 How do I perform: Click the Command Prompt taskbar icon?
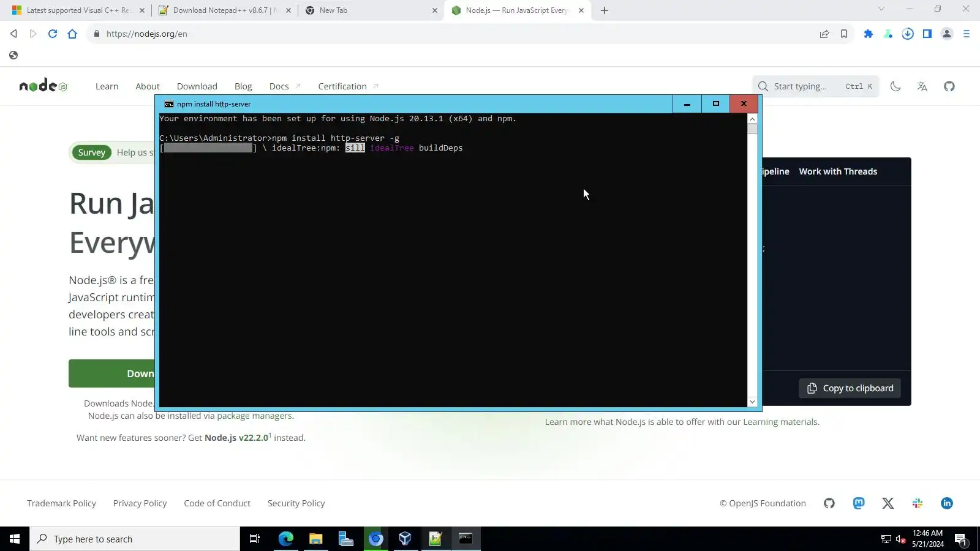coord(466,539)
